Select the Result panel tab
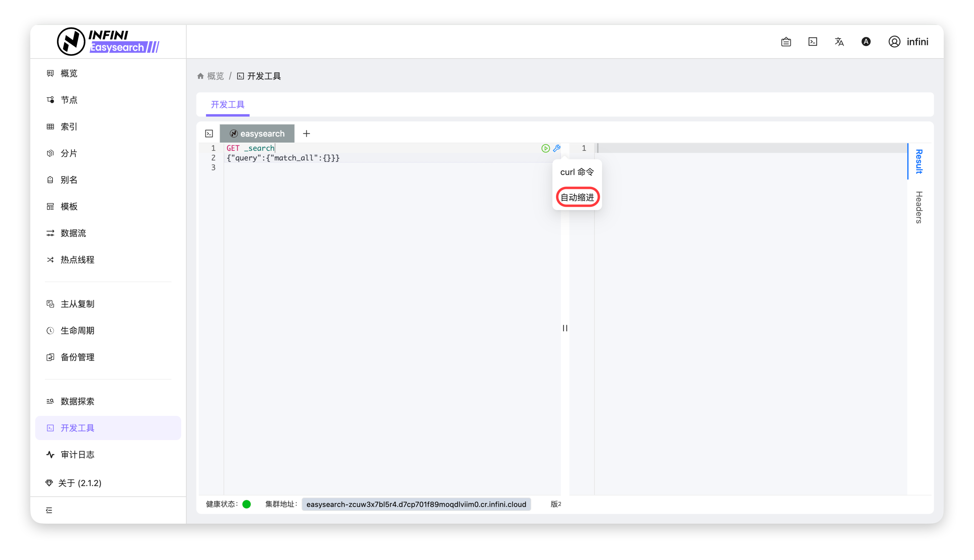Screen dimensions: 974x560 pos(919,162)
